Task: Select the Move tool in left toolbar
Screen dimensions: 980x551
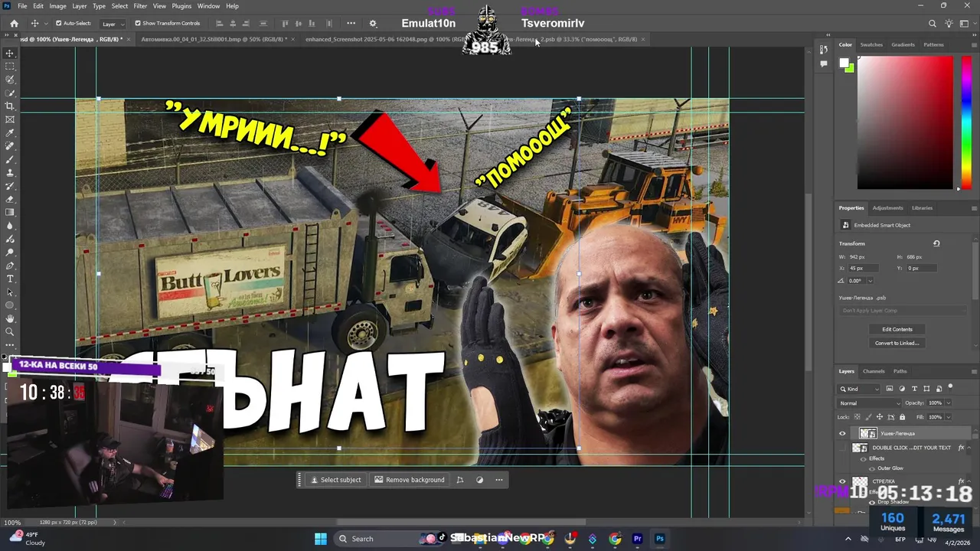Action: point(10,53)
